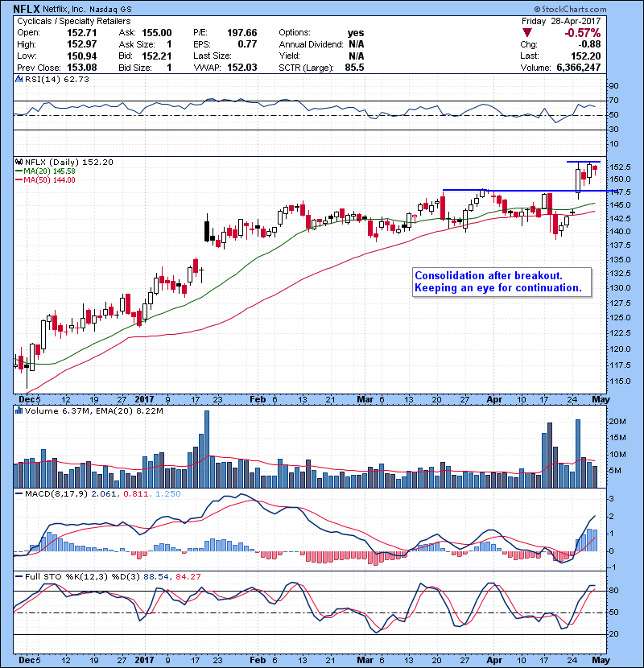Screen dimensions: 644x668
Task: Click the Ask value 155.00
Action: [157, 33]
